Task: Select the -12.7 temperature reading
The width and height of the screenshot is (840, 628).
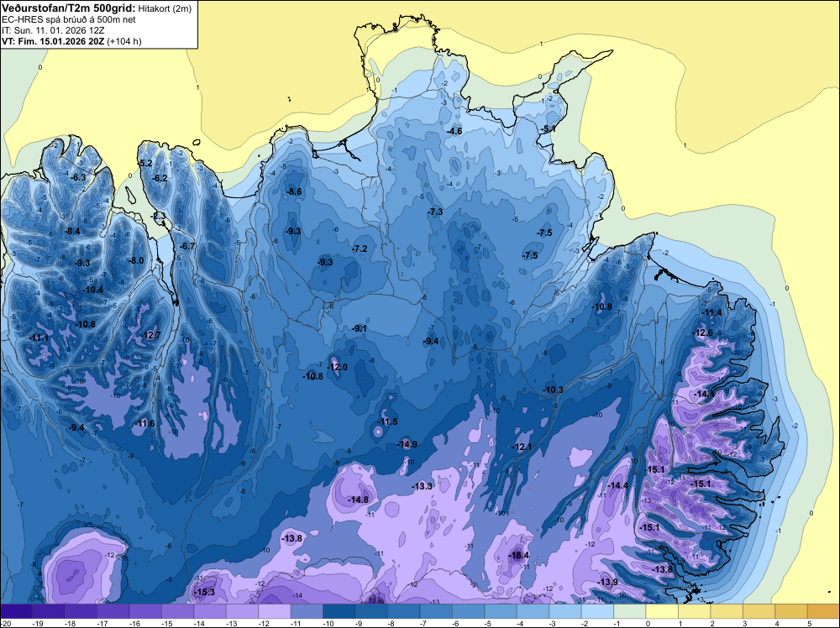Action: [151, 335]
